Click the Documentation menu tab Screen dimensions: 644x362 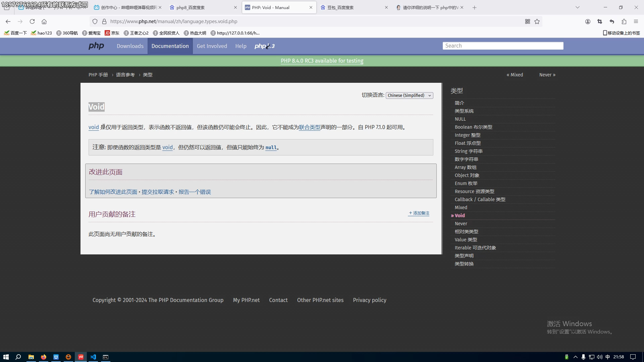170,46
